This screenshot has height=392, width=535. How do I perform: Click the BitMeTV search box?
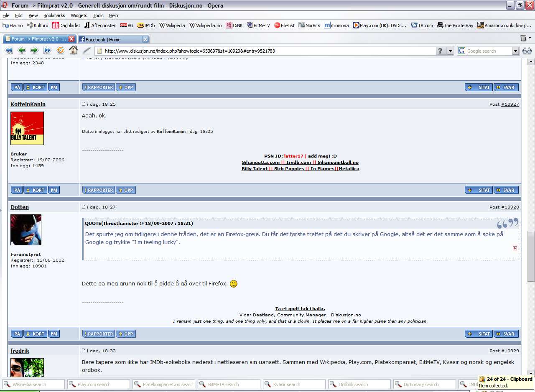(x=229, y=384)
